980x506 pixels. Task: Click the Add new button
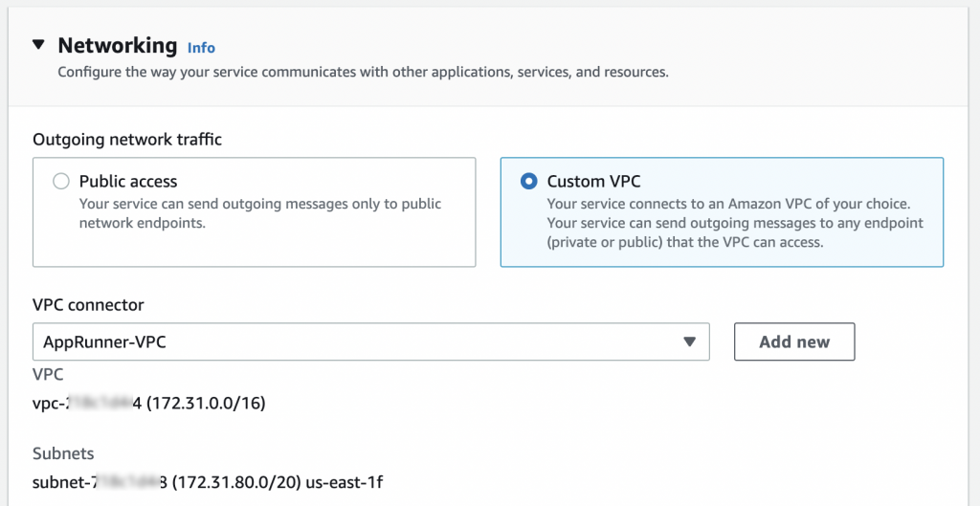coord(793,341)
